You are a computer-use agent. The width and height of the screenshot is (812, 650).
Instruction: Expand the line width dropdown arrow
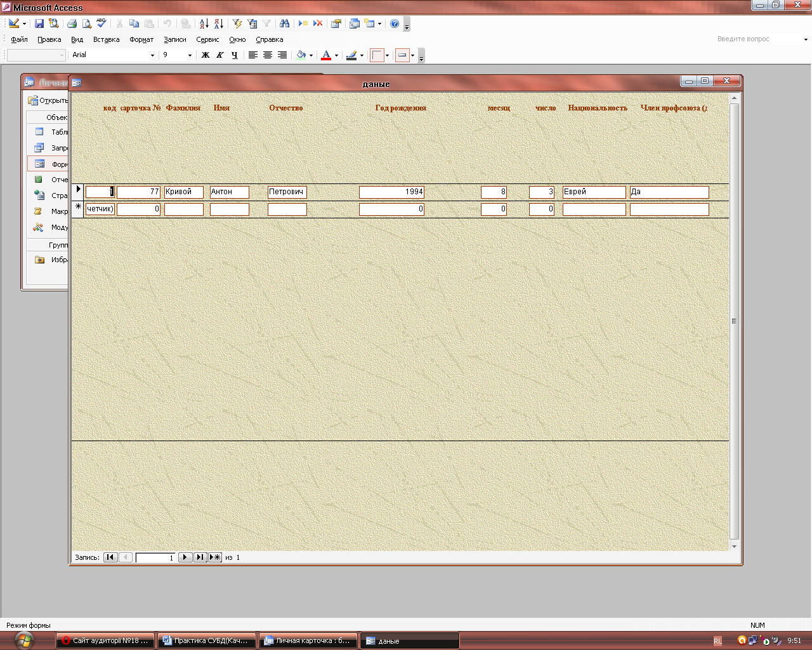tap(387, 55)
